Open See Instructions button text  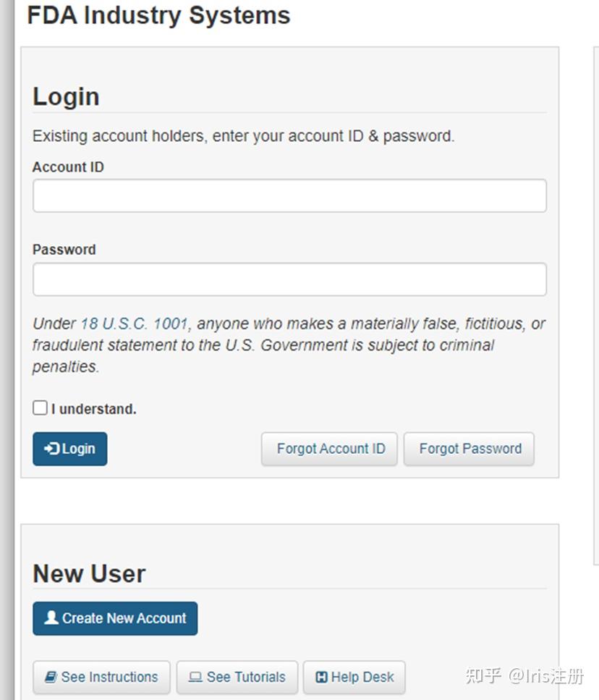click(109, 678)
